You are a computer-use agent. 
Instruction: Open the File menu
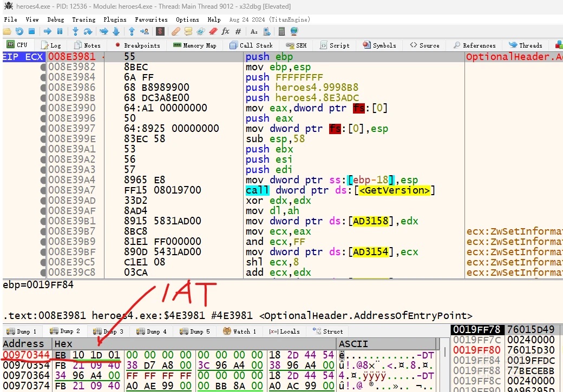click(x=10, y=19)
